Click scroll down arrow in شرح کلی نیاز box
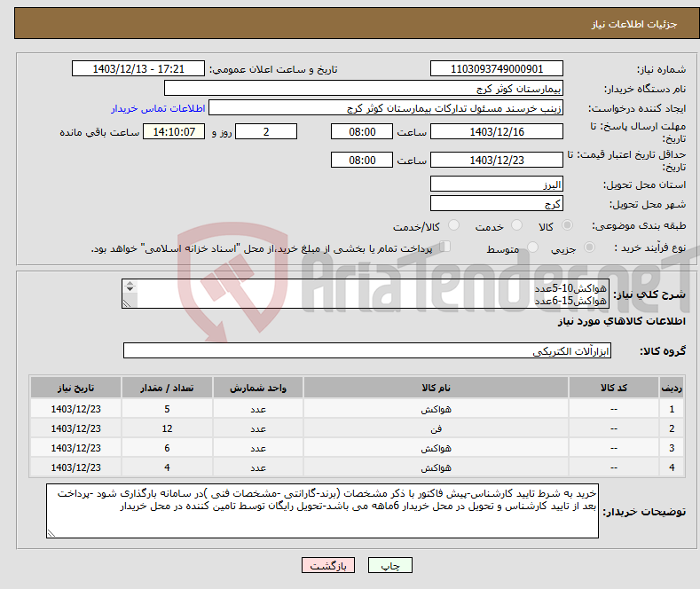The height and width of the screenshot is (589, 700). pyautogui.click(x=130, y=289)
